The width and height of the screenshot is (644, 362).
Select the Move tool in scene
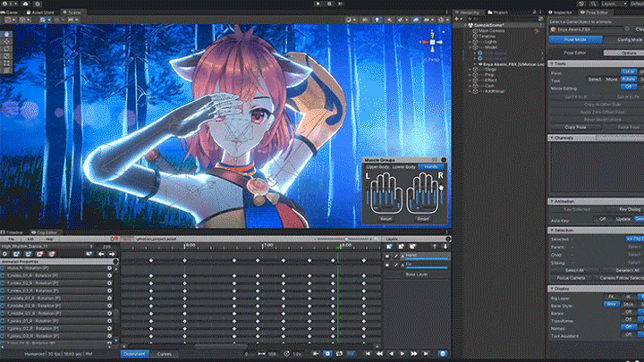click(6, 41)
